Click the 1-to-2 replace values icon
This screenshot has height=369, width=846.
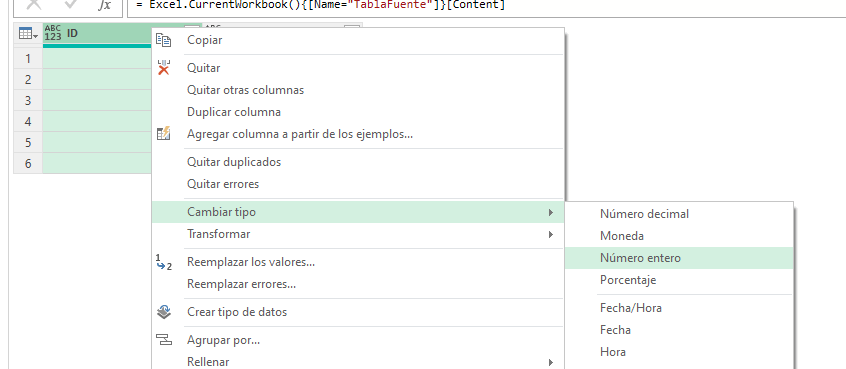[163, 262]
